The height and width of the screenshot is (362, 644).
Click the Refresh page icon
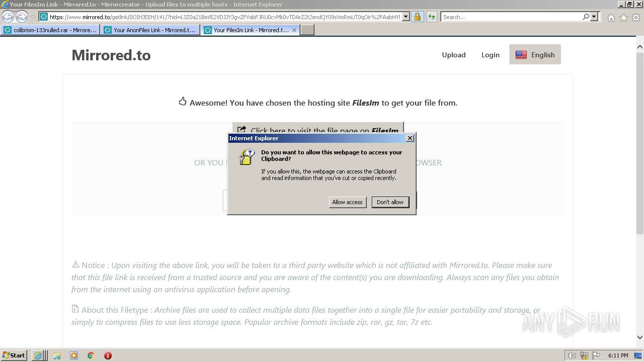pos(432,17)
